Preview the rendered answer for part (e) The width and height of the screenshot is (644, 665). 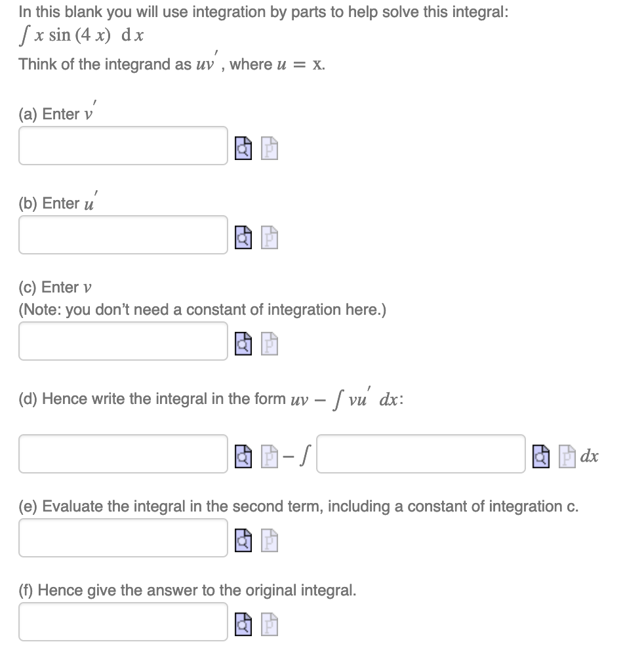coord(243,541)
